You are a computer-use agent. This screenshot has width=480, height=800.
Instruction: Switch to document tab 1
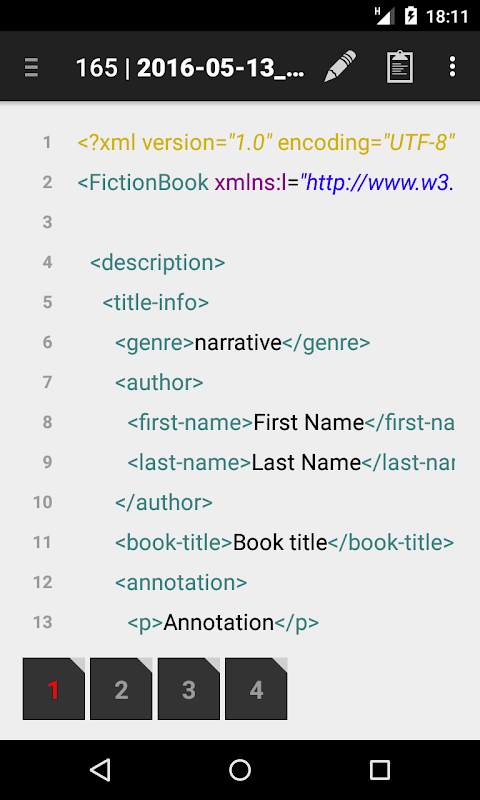54,689
